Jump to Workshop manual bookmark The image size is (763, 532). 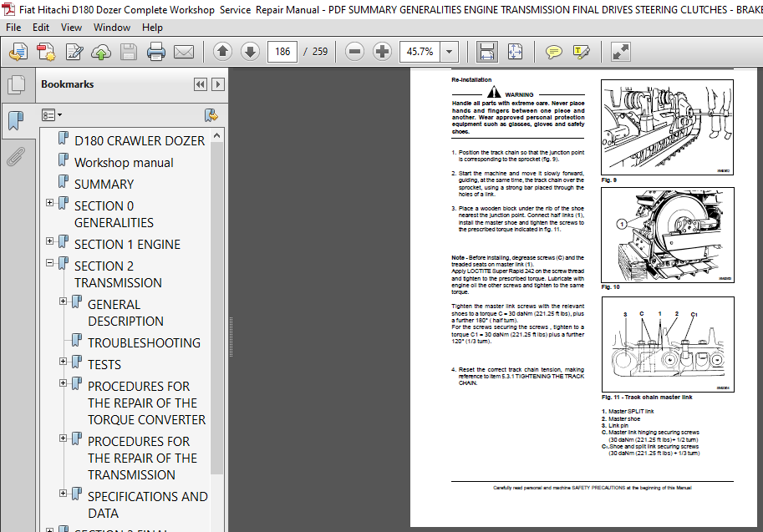[x=124, y=163]
